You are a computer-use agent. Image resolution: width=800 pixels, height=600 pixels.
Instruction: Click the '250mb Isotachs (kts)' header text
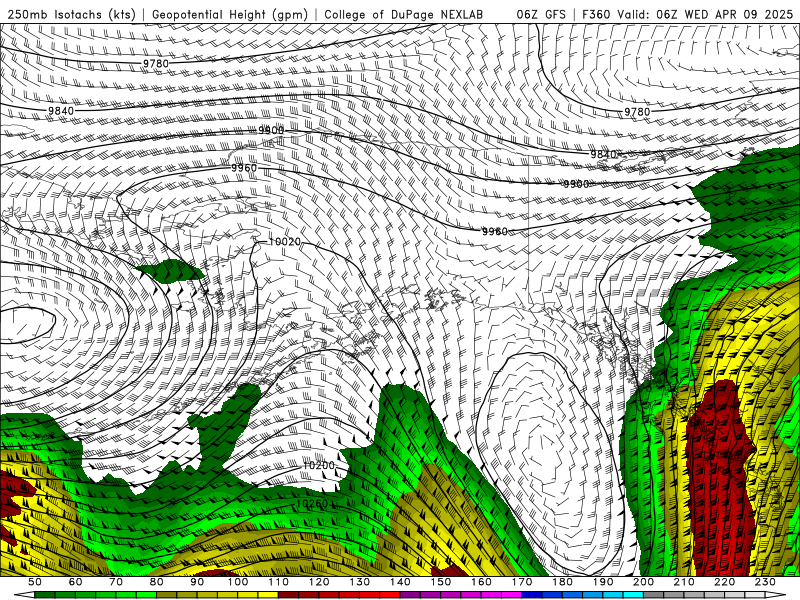point(71,14)
